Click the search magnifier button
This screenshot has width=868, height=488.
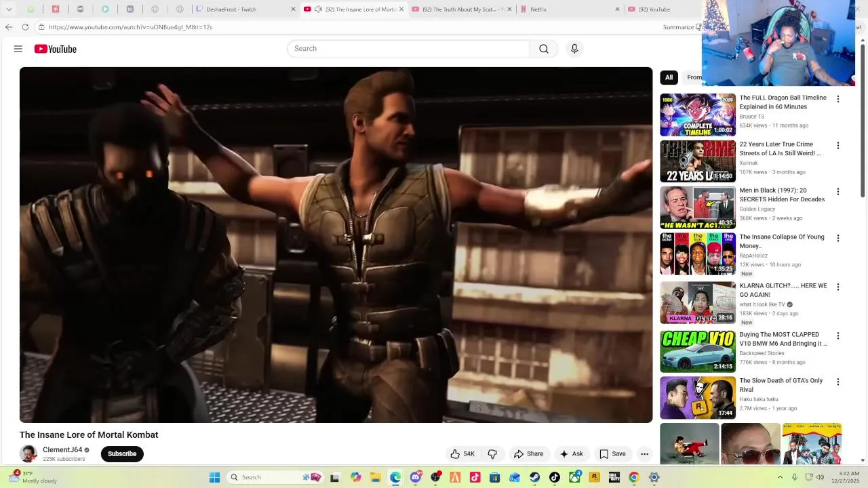(544, 49)
